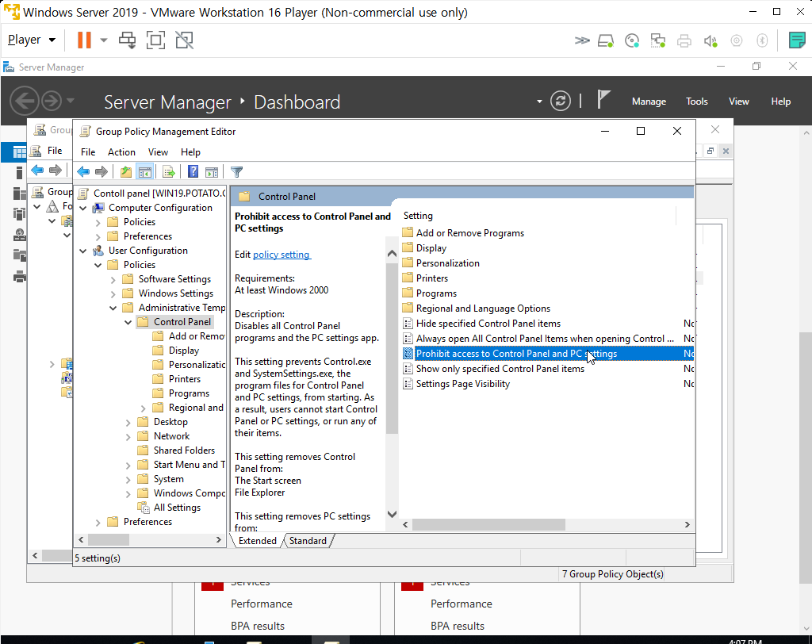This screenshot has width=812, height=644.
Task: Click the settings list horizontal scrollbar thumb
Action: coord(488,524)
